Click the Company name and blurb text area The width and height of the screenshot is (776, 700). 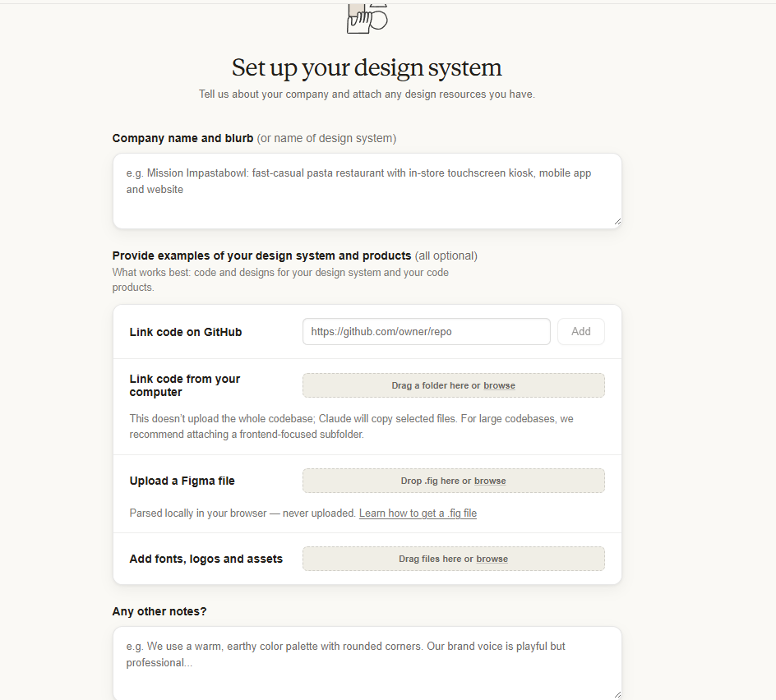367,191
